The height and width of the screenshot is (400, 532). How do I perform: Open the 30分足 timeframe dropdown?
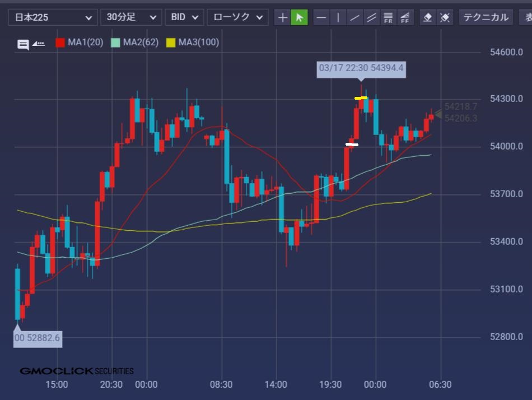(131, 17)
